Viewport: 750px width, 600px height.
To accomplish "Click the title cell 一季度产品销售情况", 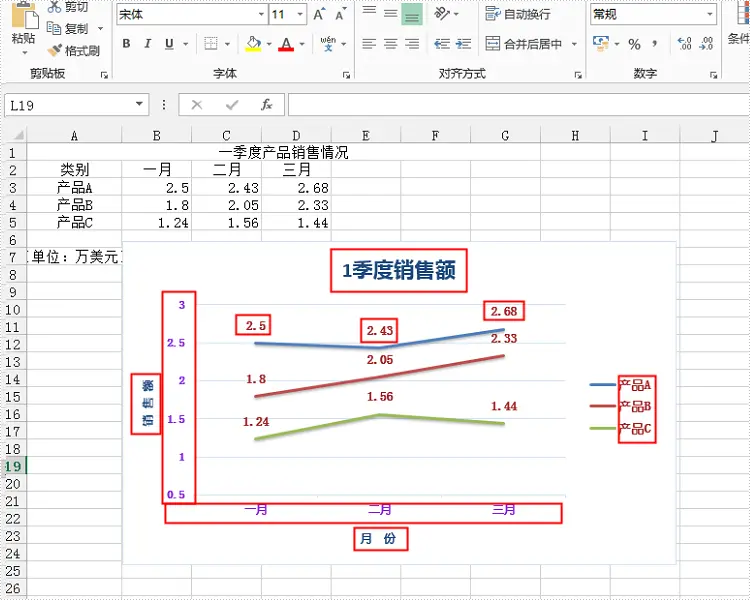I will [283, 153].
